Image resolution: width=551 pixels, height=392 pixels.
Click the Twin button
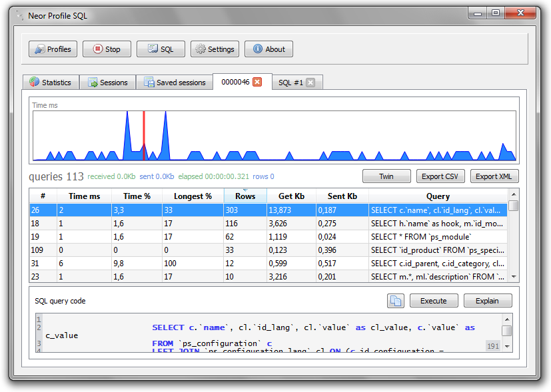(x=386, y=176)
